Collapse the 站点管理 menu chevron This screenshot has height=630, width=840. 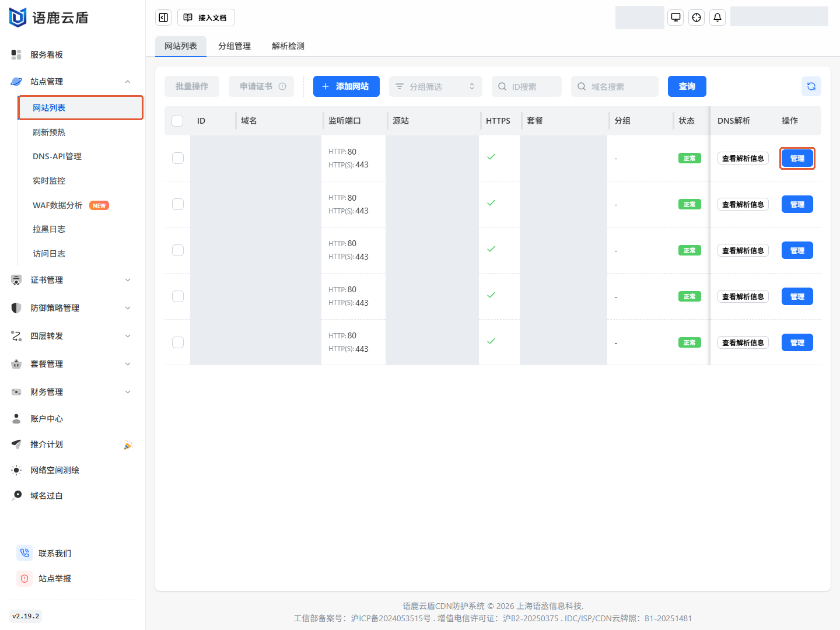pos(128,82)
